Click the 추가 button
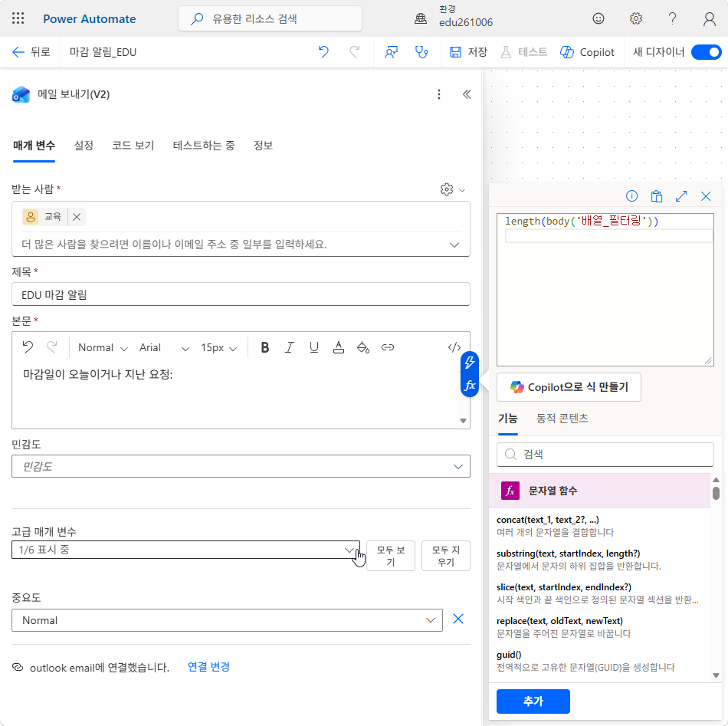The width and height of the screenshot is (728, 726). (533, 701)
